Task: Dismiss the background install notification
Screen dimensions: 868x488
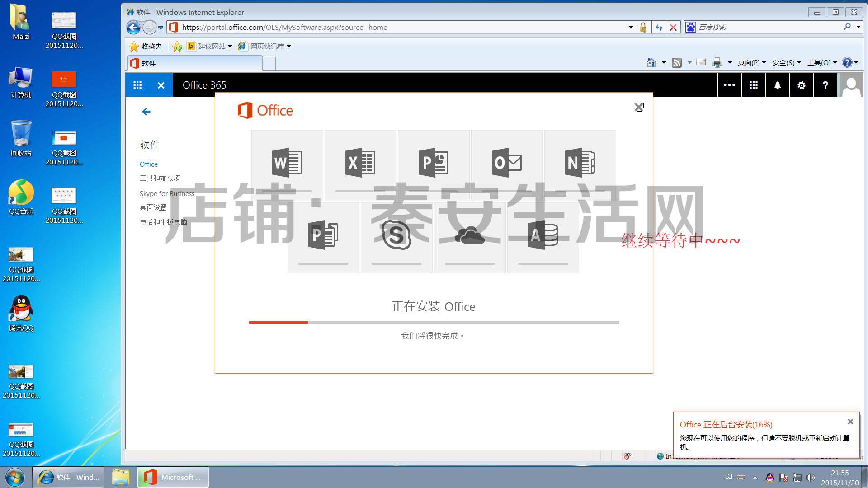Action: (x=850, y=422)
